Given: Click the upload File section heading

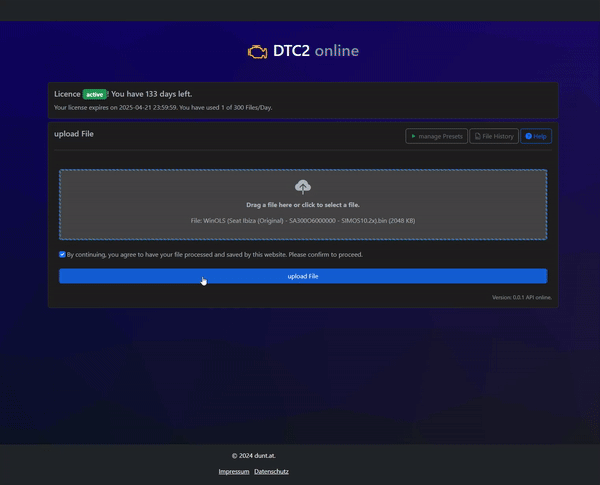Looking at the screenshot, I should 74,133.
